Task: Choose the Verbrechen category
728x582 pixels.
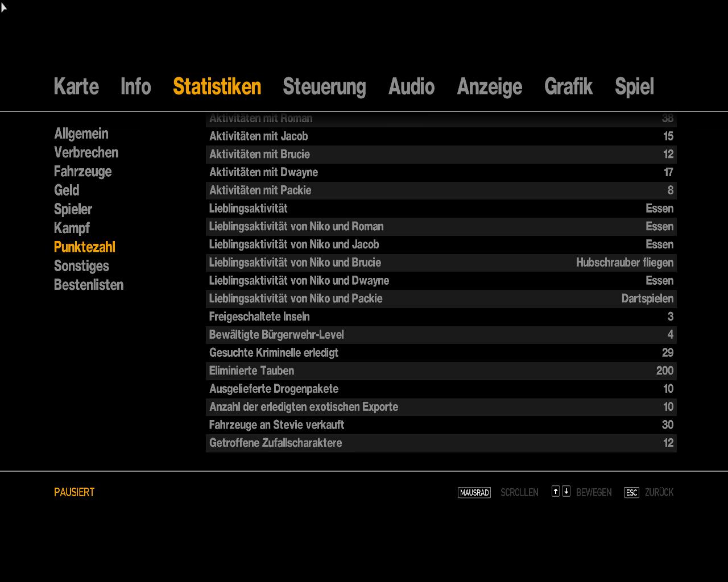Action: (86, 152)
